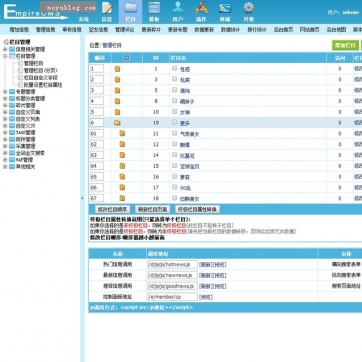Open the 信息 section icon in top bar

[107, 8]
